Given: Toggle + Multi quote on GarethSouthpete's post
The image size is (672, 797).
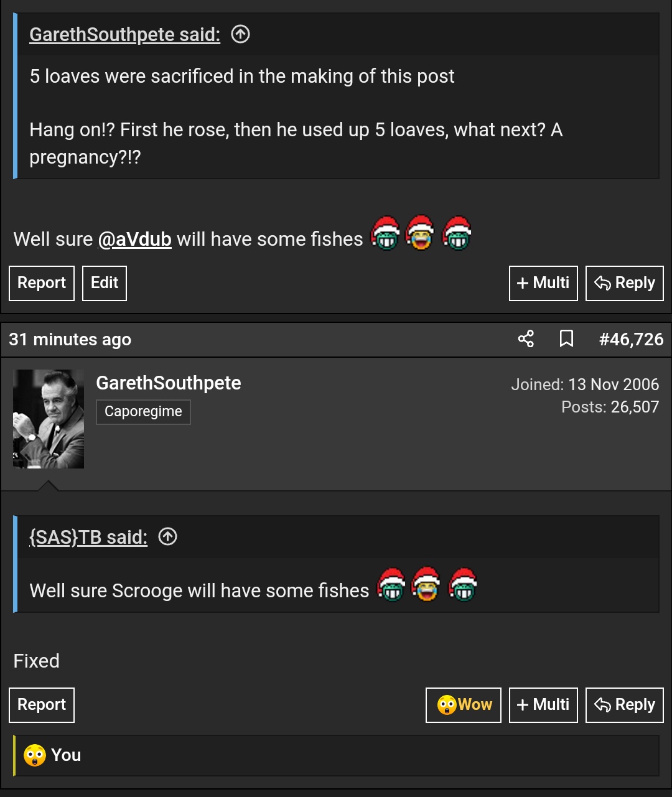Looking at the screenshot, I should [543, 705].
